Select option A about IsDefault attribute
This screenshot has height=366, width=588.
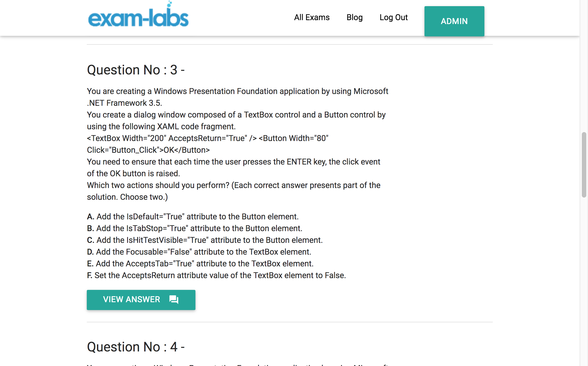click(193, 217)
